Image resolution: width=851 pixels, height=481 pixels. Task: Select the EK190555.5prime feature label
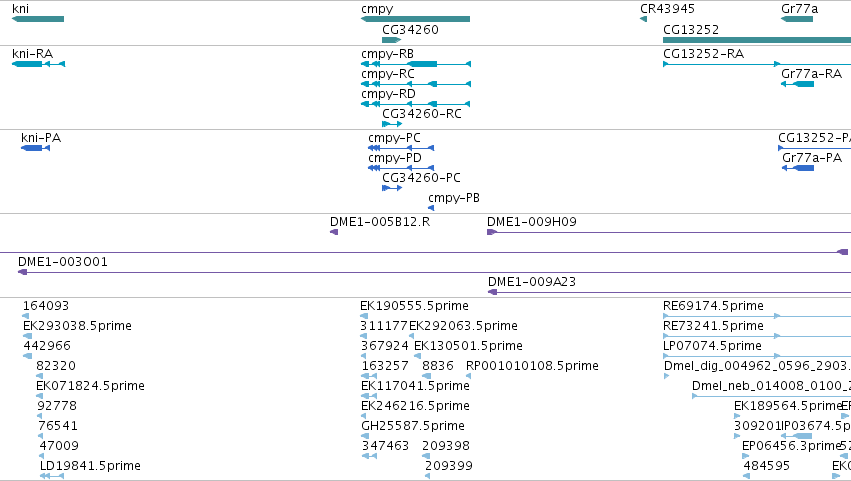pyautogui.click(x=414, y=307)
